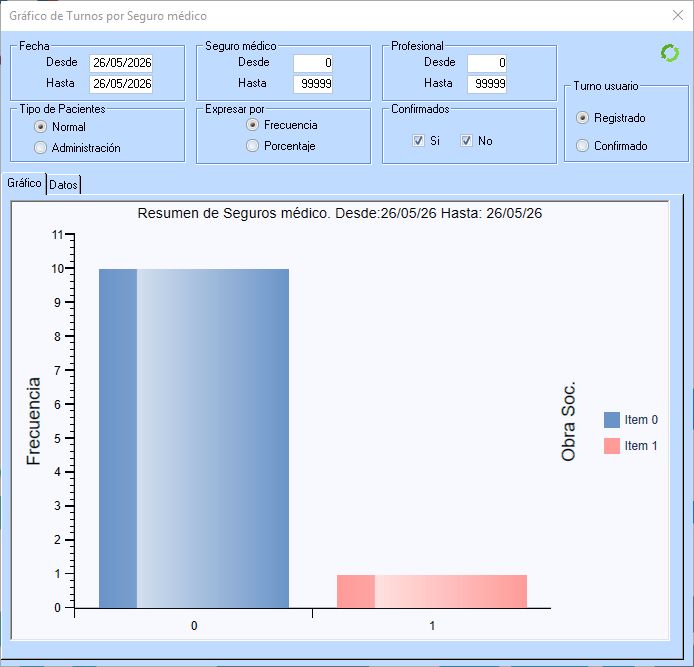Click the pink Item 1 legend swatch

(612, 446)
